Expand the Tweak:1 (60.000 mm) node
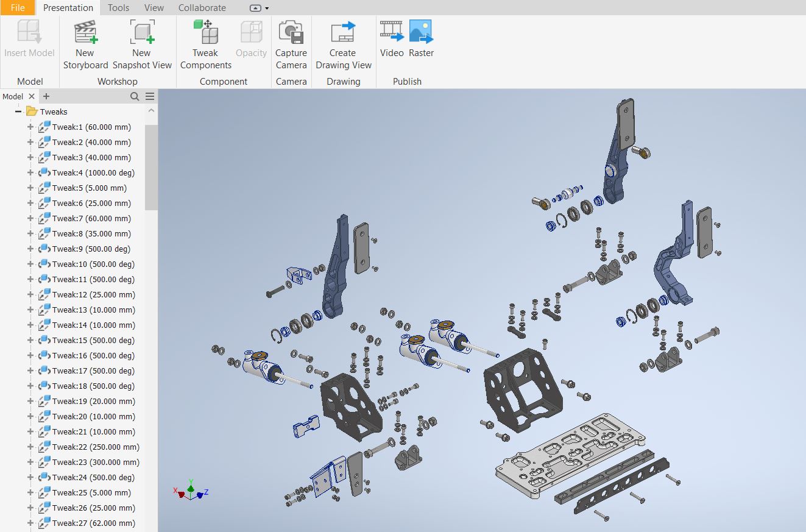This screenshot has height=532, width=806. click(30, 127)
